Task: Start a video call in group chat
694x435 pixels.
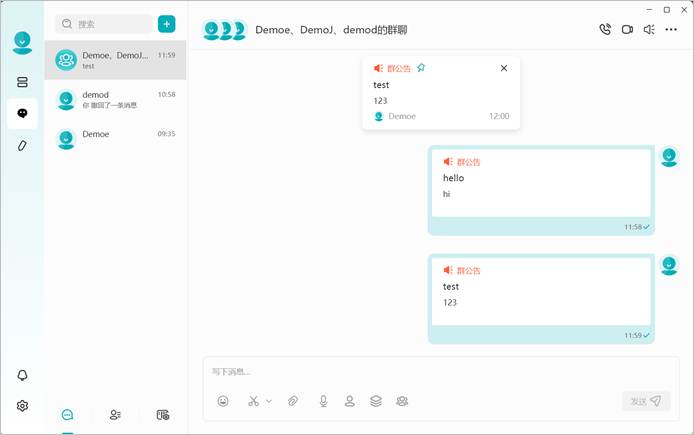Action: 627,30
